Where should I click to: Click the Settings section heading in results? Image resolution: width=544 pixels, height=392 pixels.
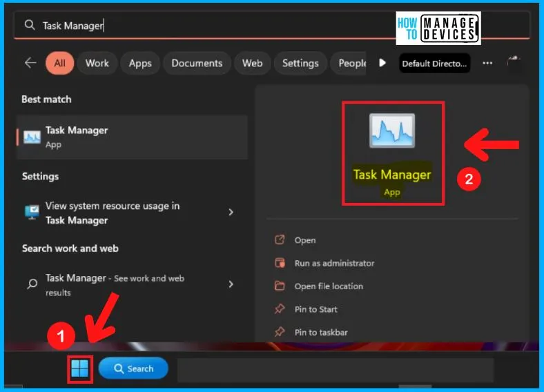[x=40, y=177]
